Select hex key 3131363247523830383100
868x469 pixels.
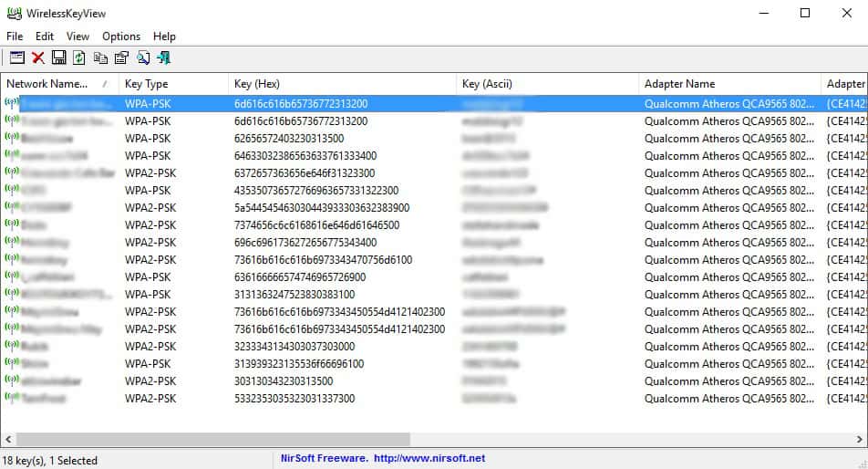[294, 295]
